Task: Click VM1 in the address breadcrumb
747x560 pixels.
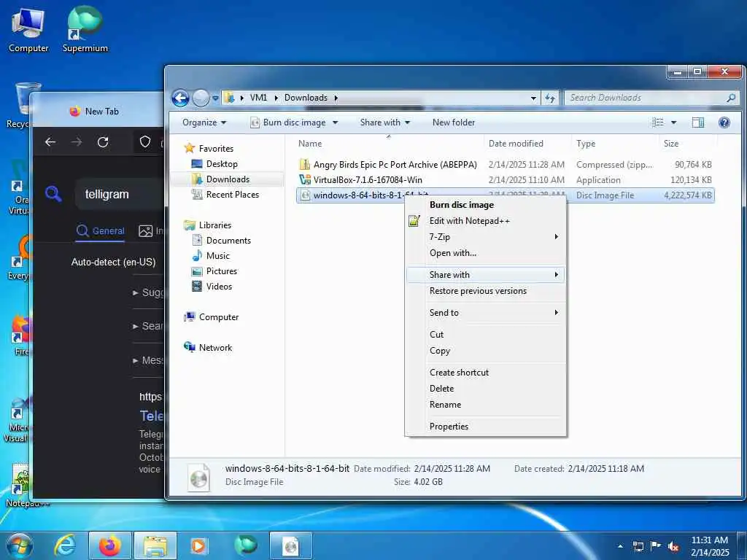Action: (258, 98)
